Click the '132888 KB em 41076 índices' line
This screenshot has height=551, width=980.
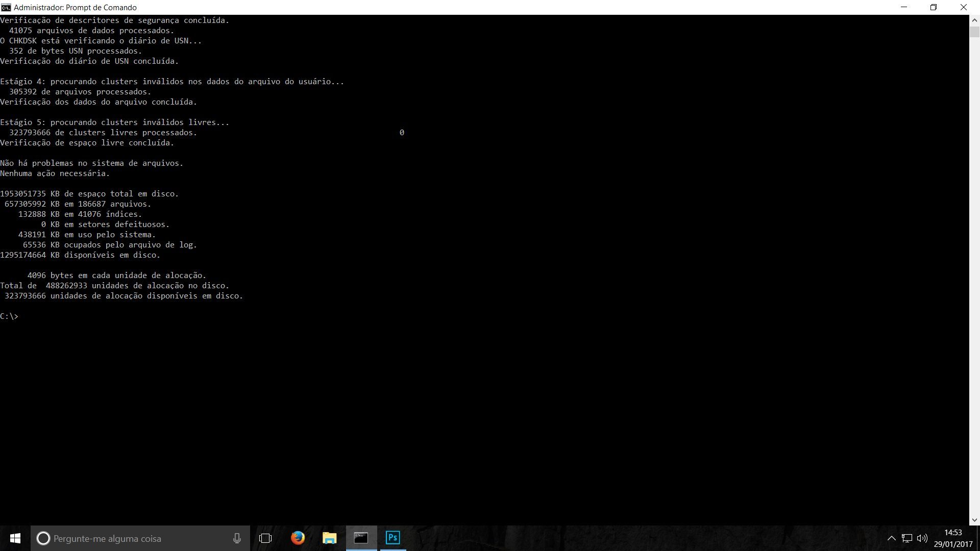[x=80, y=214]
